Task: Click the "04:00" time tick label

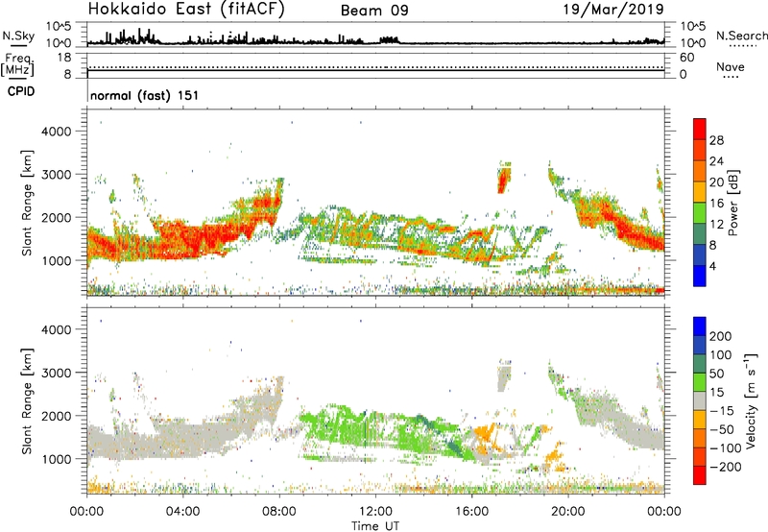Action: tap(182, 512)
